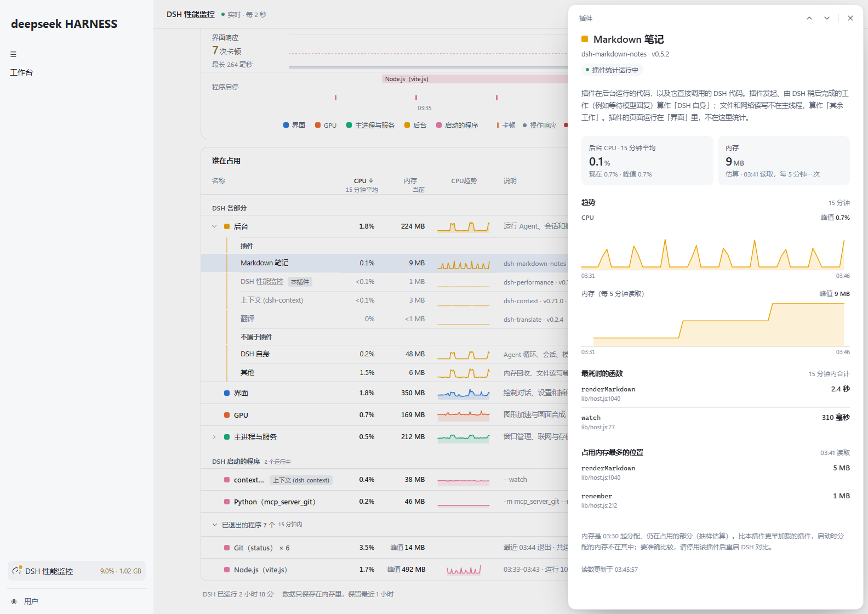Click the Python (mcp_server_git) process row

tap(384, 502)
